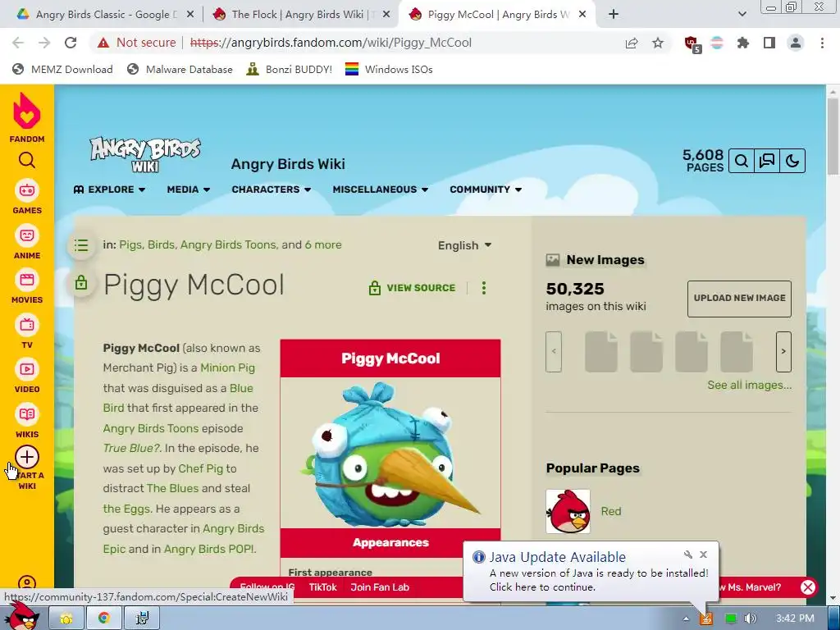This screenshot has height=630, width=840.
Task: Open a new tab with the plus button
Action: tap(614, 15)
